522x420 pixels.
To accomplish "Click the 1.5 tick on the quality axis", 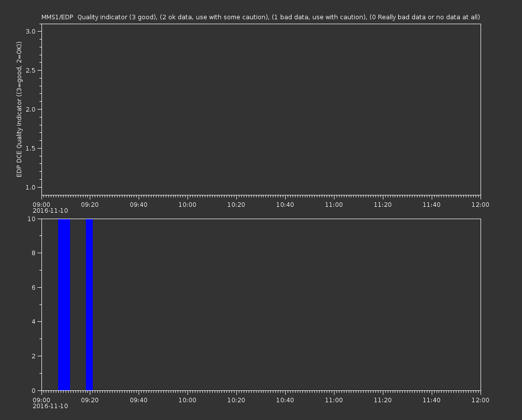I will tap(31, 148).
